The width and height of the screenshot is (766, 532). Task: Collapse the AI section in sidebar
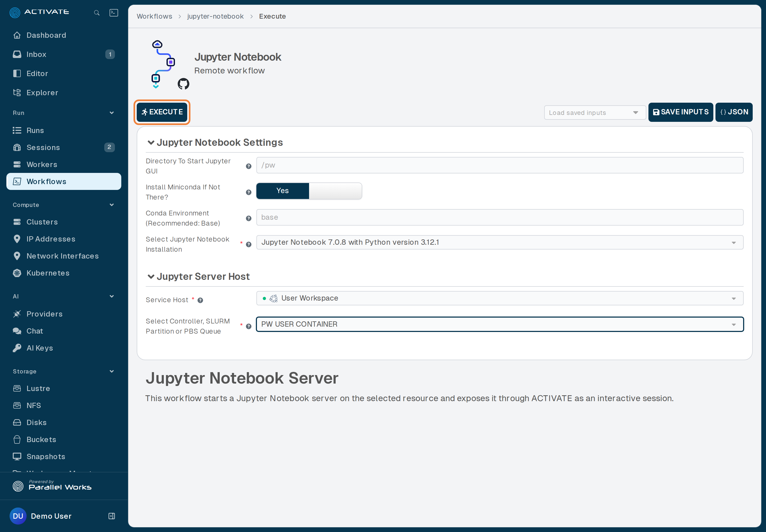[112, 296]
